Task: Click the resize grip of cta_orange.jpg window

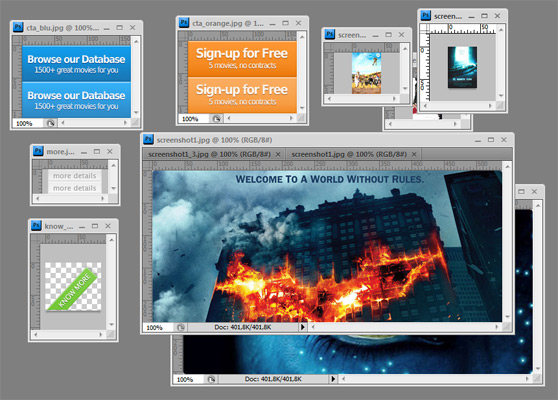Action: [x=301, y=119]
